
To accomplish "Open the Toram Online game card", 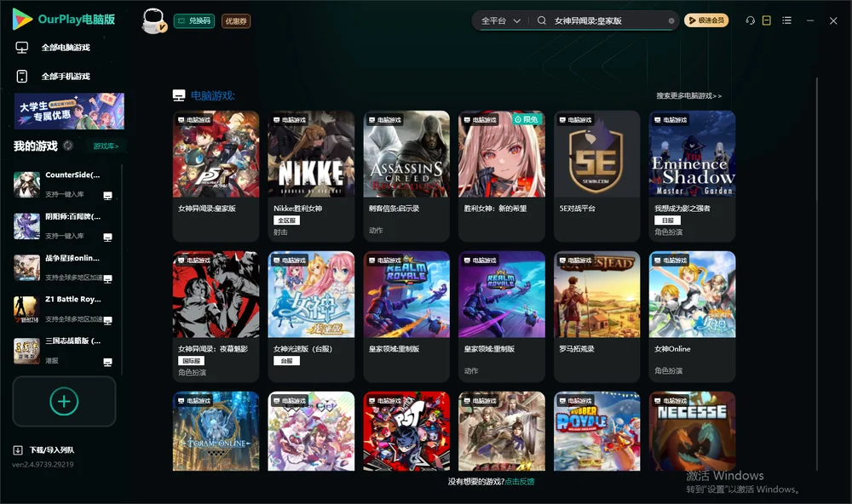I will tap(216, 432).
